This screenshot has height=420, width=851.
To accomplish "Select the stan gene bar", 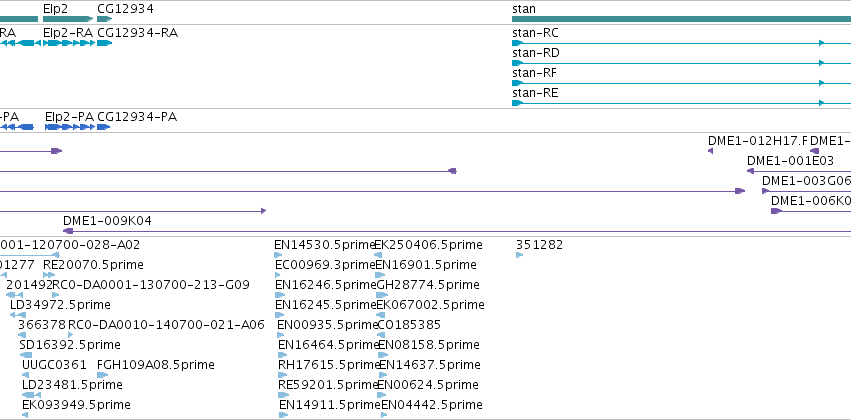I will click(681, 19).
